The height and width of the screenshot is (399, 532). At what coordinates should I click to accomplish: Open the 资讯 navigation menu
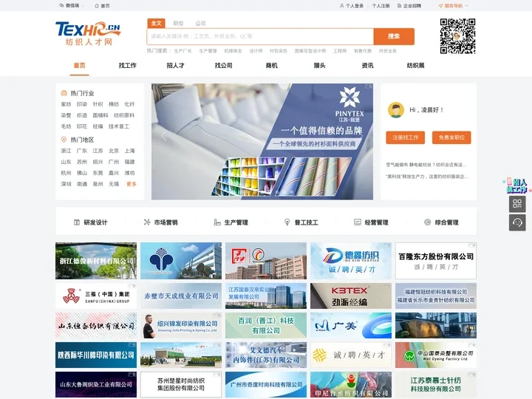(367, 66)
